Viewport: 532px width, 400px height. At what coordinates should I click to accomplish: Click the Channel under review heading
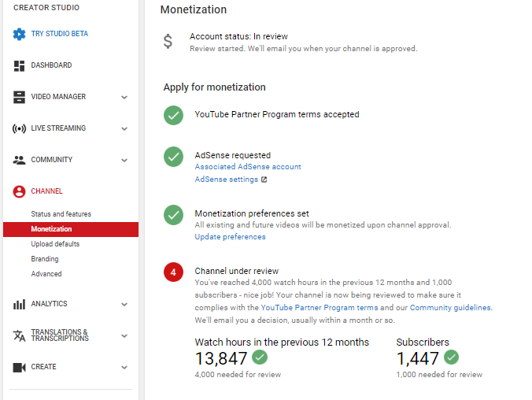pyautogui.click(x=236, y=271)
